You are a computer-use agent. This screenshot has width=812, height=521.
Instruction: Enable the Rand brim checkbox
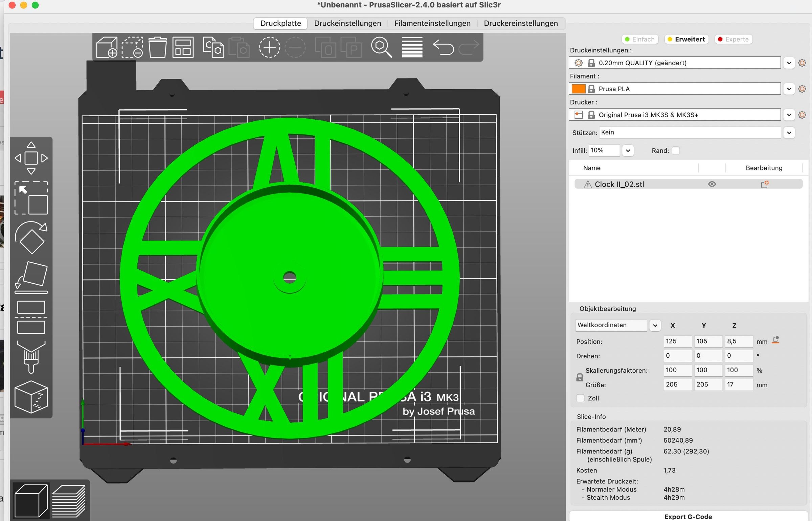(676, 150)
